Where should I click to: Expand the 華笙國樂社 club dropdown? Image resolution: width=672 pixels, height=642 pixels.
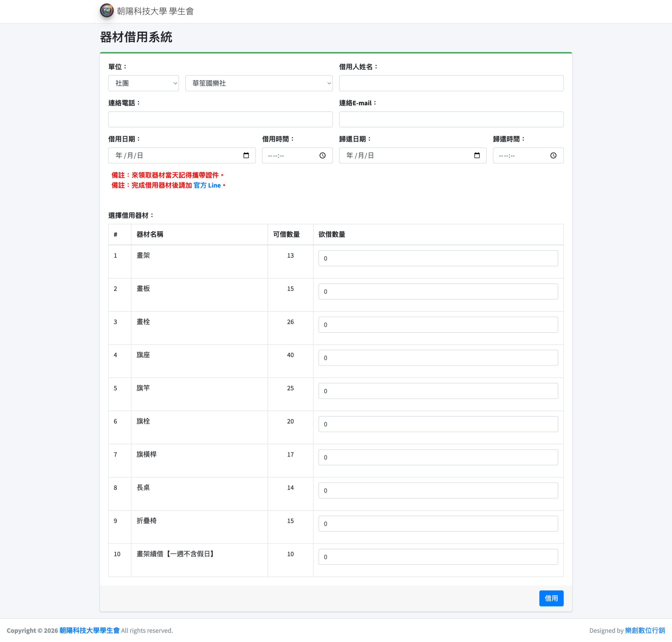click(x=259, y=83)
